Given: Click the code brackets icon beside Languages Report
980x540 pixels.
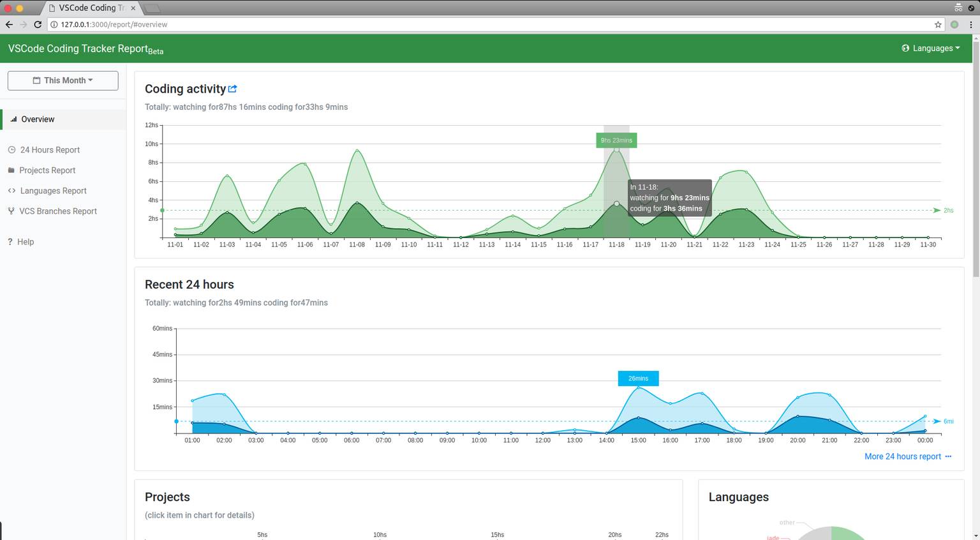Looking at the screenshot, I should pos(11,191).
